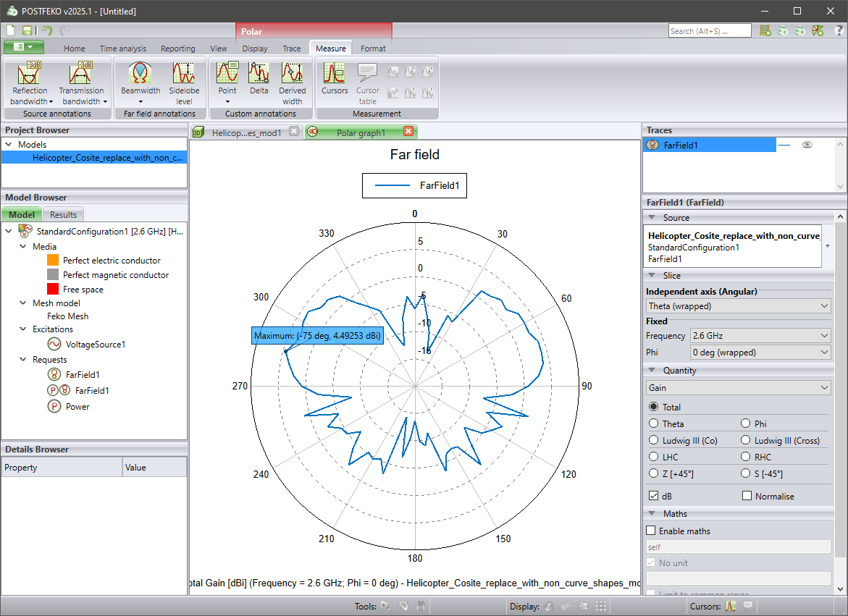Select the Theta radio button
The width and height of the screenshot is (848, 616).
(654, 423)
